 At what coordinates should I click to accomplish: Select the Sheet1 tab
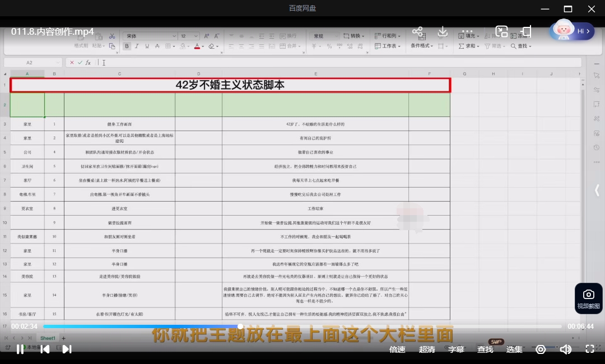click(x=48, y=338)
